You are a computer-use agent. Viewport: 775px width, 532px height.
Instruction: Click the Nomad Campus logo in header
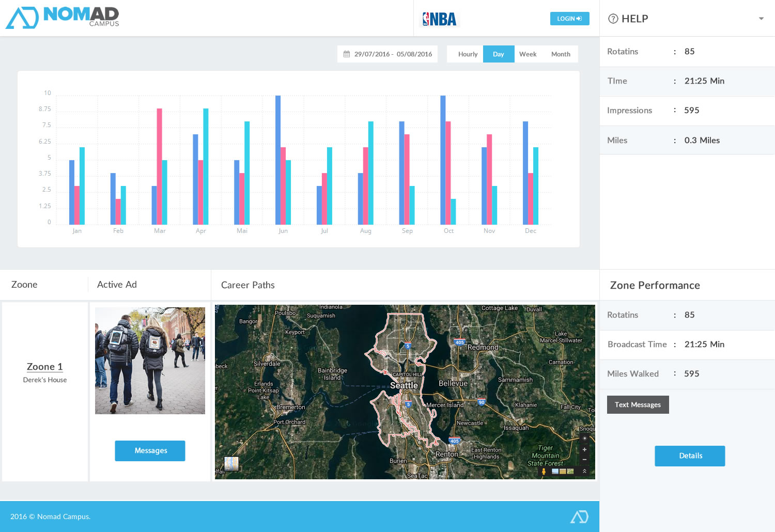(x=62, y=18)
